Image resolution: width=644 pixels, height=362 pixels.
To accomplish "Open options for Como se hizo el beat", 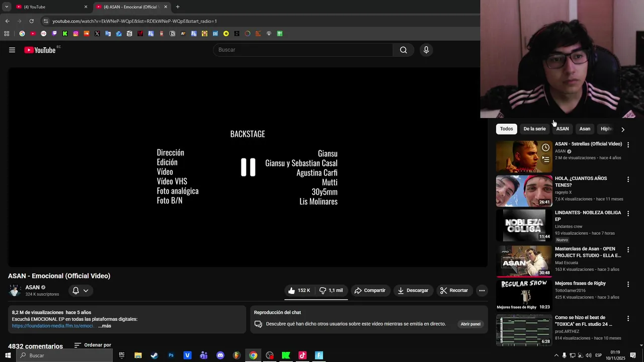I will (628, 319).
